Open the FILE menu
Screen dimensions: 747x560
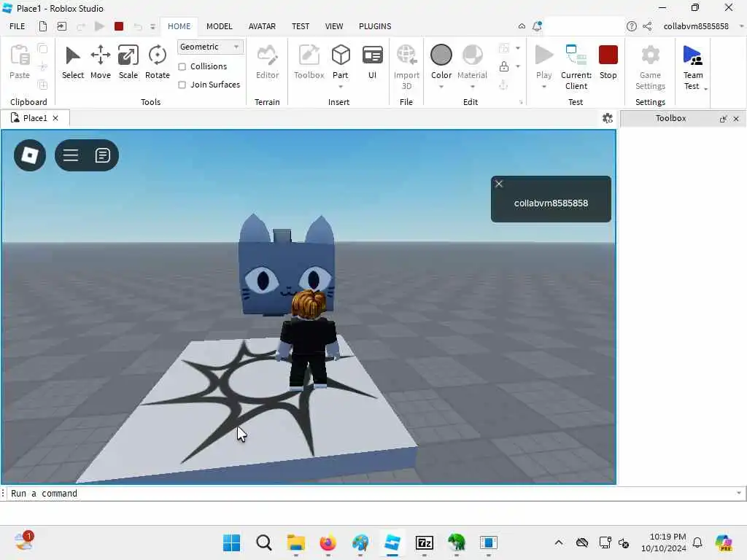[x=18, y=26]
